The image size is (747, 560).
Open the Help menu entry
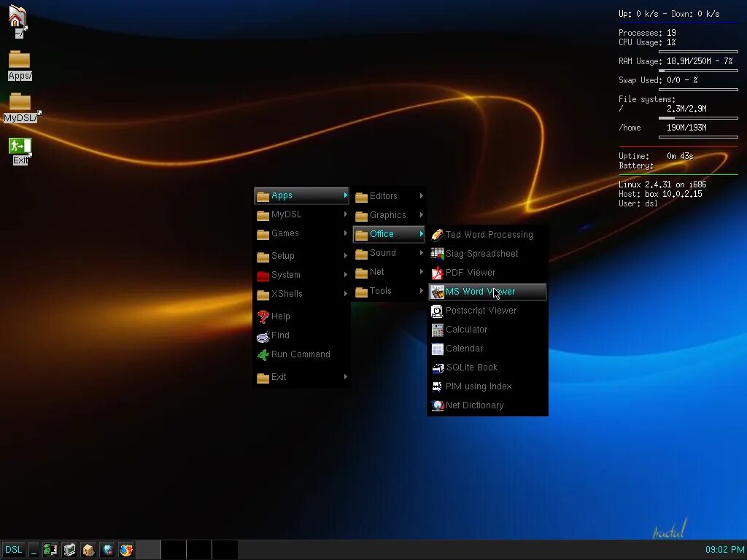click(x=302, y=316)
